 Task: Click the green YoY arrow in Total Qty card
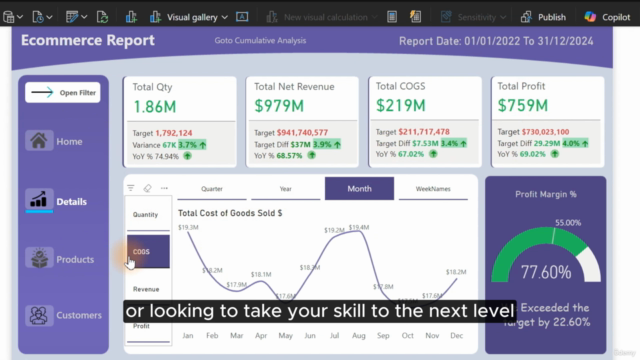point(187,156)
